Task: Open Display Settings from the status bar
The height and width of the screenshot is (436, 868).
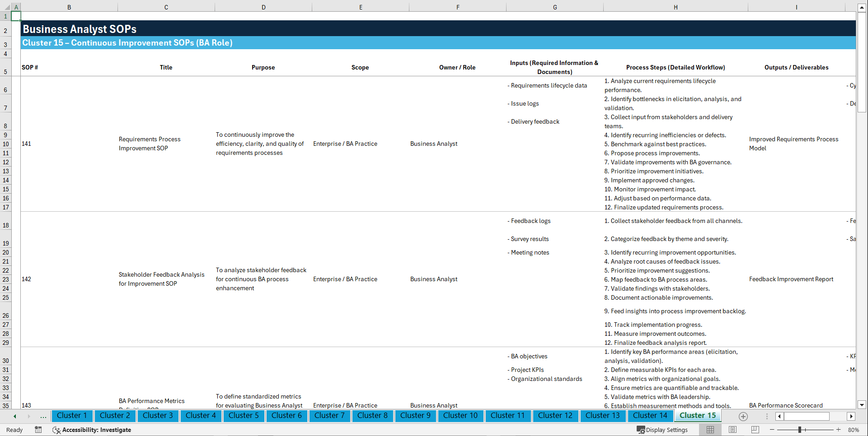Action: click(663, 430)
